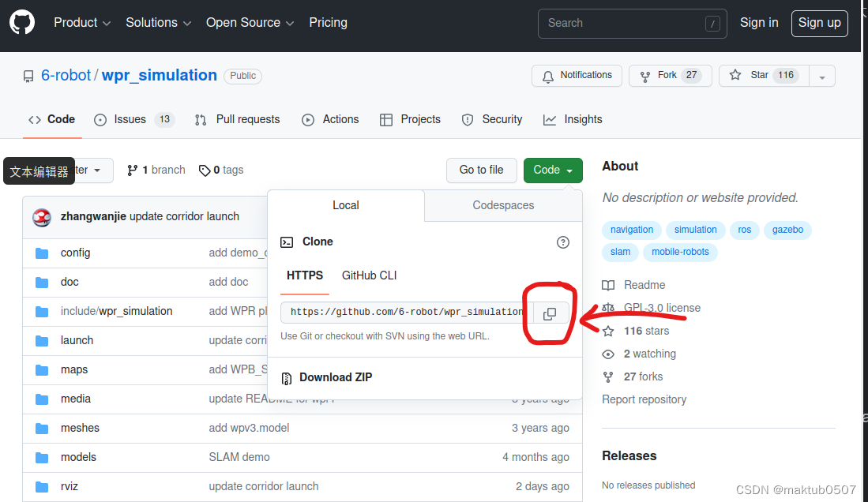Open the Security tab
This screenshot has height=502, width=868.
[x=491, y=119]
